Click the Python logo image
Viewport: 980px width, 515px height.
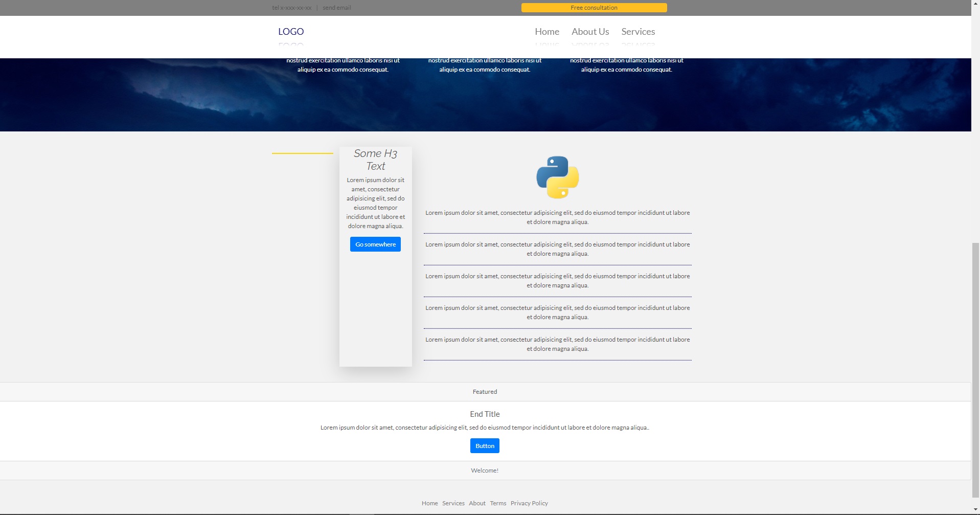557,177
